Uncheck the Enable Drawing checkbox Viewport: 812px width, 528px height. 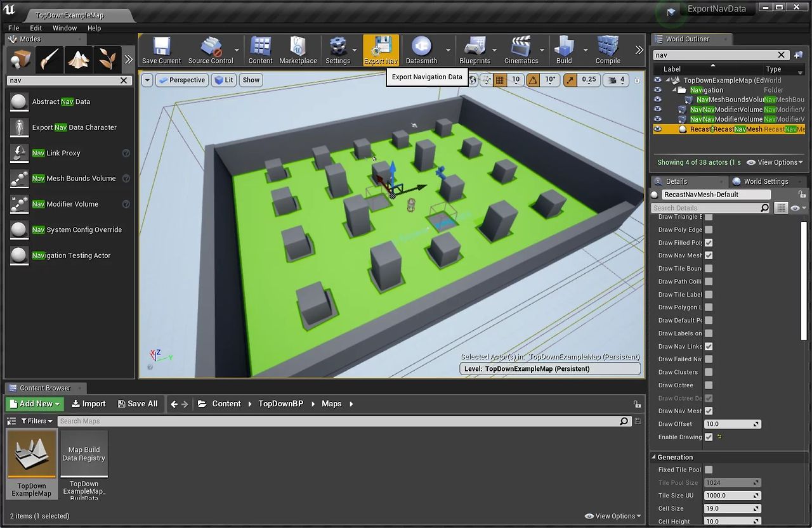click(x=709, y=437)
